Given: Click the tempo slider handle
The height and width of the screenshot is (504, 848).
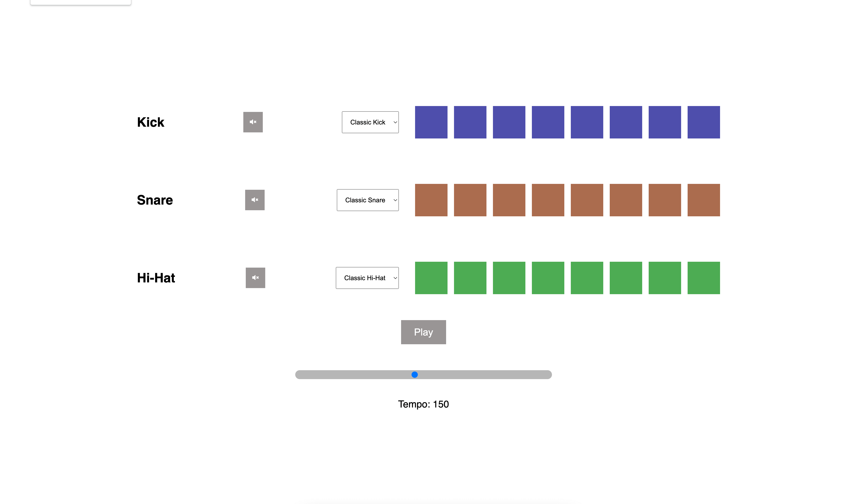Looking at the screenshot, I should 415,375.
